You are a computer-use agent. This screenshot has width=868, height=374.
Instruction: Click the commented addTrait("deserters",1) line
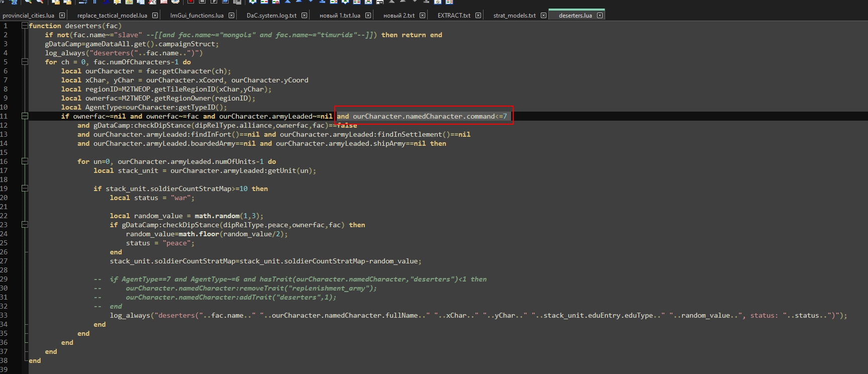(215, 297)
